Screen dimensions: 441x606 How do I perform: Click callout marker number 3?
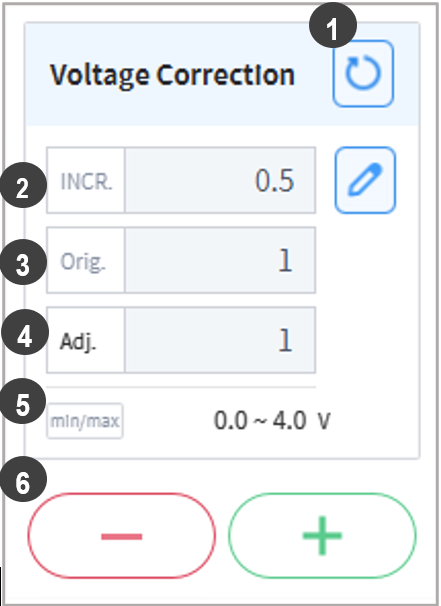pos(23,262)
